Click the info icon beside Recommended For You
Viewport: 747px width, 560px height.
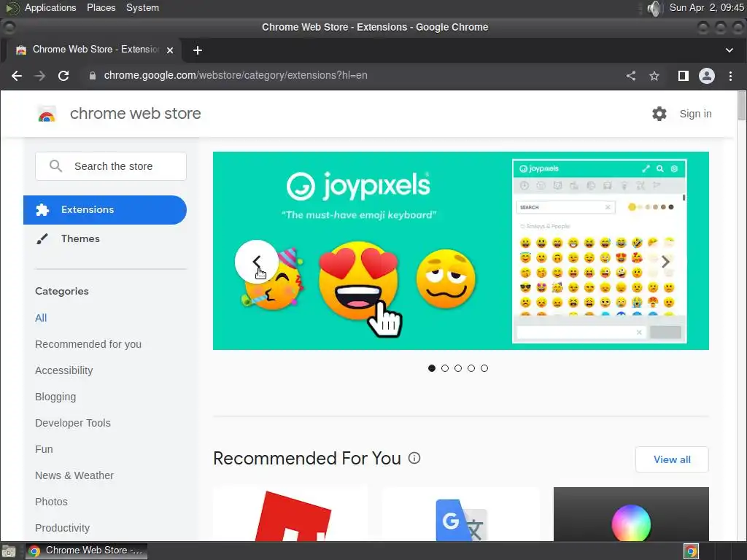pos(414,458)
